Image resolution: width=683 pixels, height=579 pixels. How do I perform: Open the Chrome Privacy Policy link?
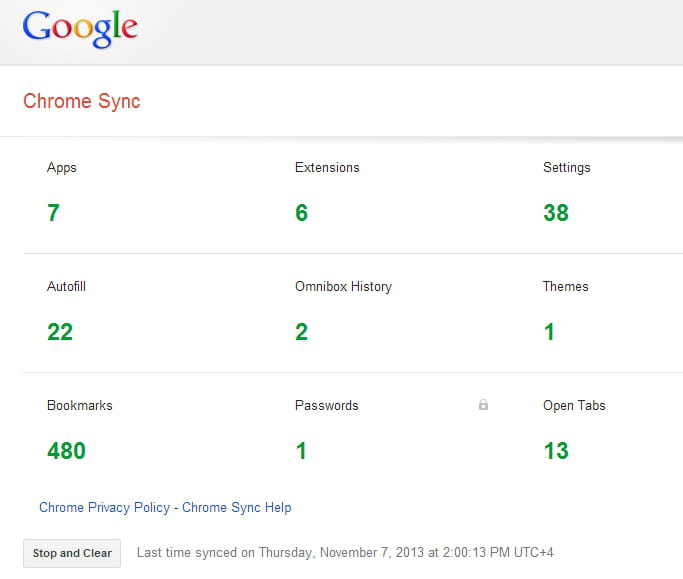105,508
